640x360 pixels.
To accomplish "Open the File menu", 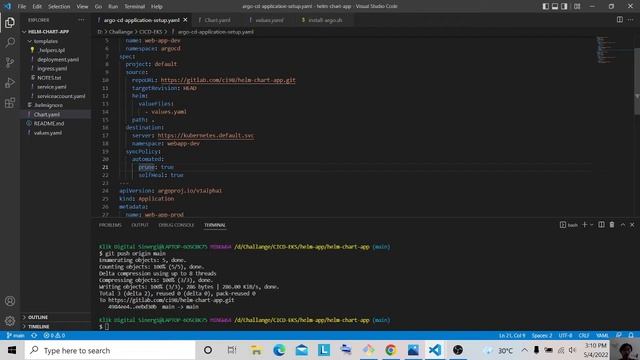I will coord(22,6).
